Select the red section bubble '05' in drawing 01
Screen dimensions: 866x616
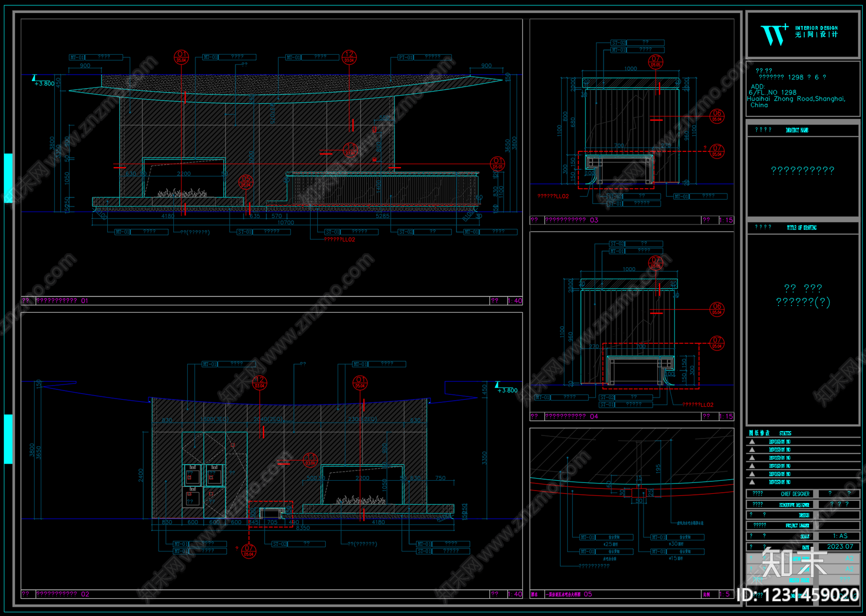(x=246, y=181)
